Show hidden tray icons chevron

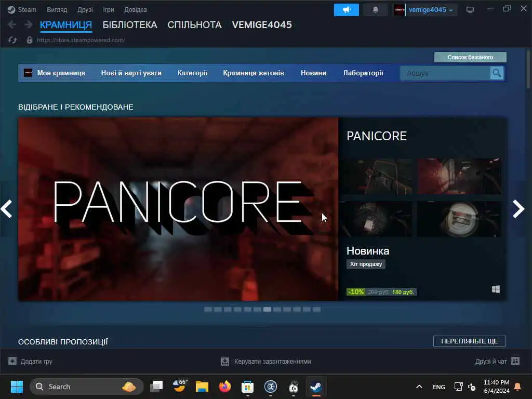point(419,387)
